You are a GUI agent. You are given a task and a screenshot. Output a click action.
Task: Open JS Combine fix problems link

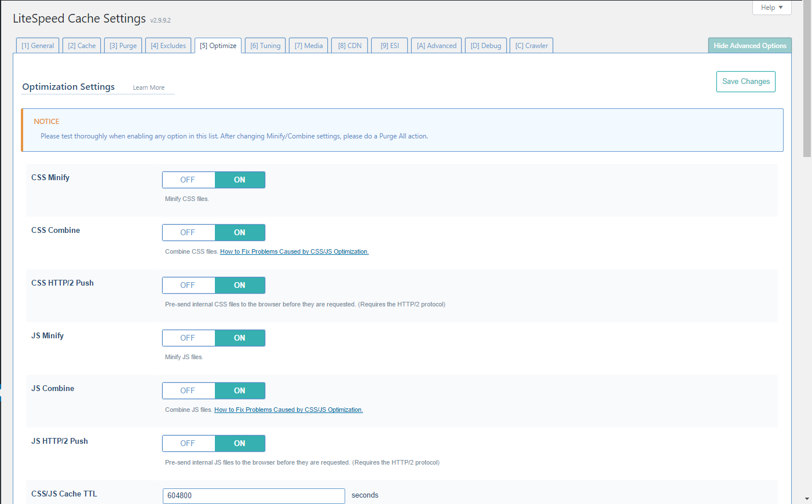pos(288,410)
